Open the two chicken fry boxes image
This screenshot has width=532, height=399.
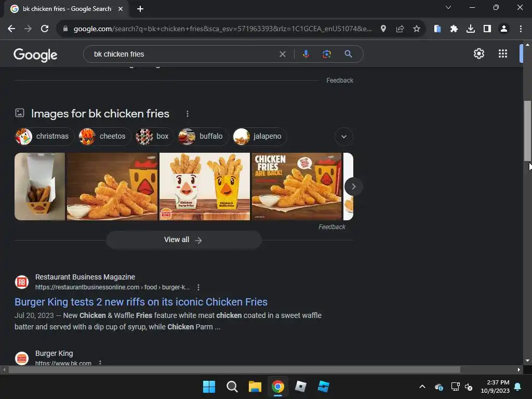(205, 187)
